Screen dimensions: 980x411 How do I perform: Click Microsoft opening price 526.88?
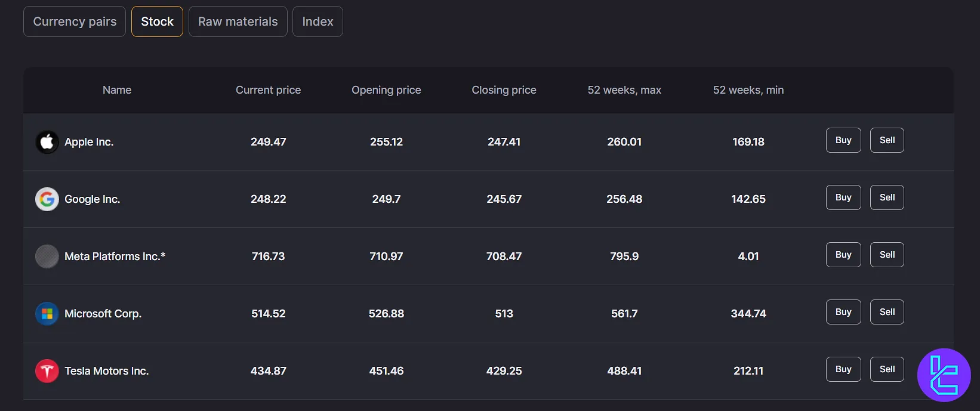pos(386,314)
